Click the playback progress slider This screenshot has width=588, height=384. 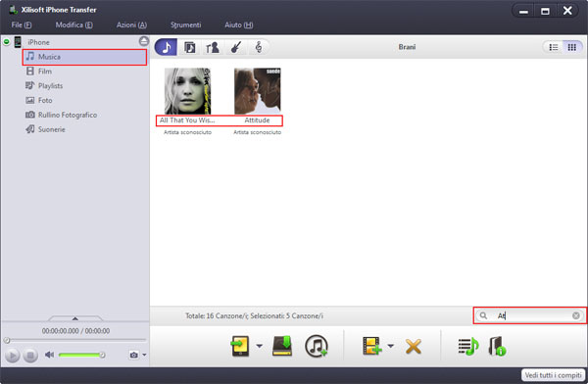point(75,340)
